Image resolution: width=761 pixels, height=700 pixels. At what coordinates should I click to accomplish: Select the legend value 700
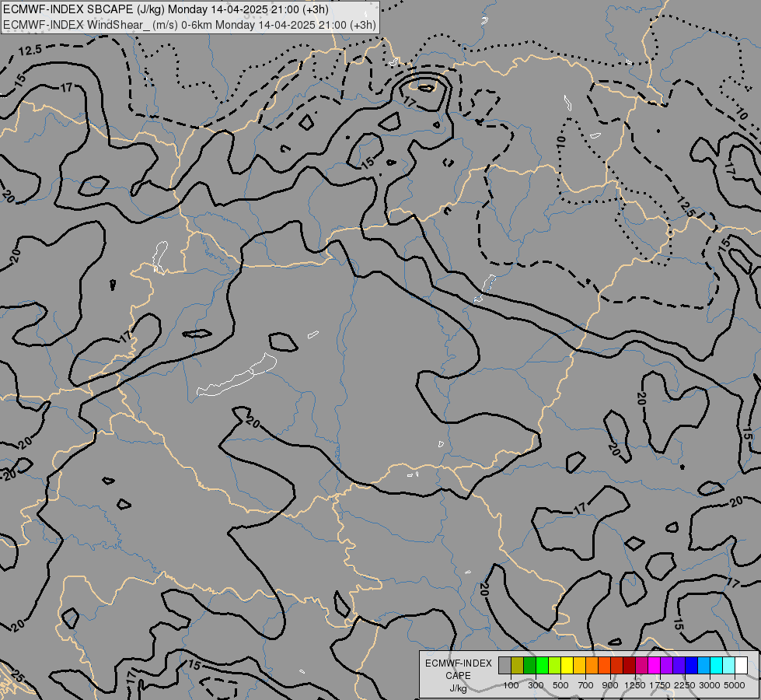(586, 685)
